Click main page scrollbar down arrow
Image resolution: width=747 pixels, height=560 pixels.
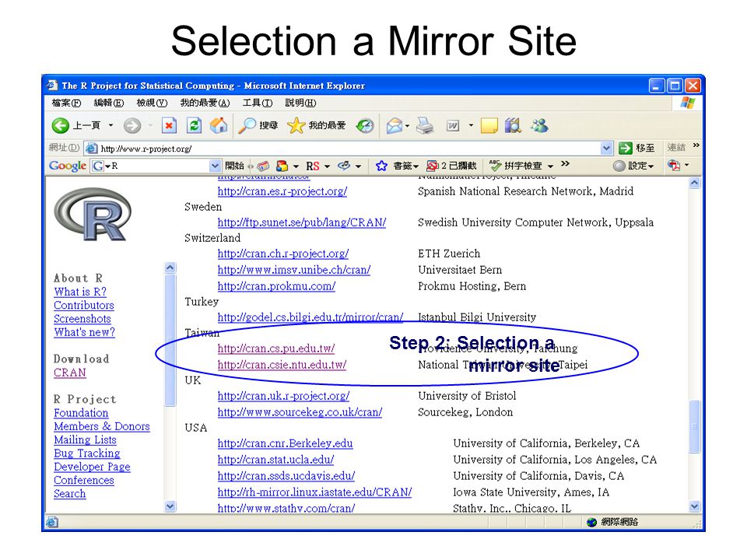(695, 506)
